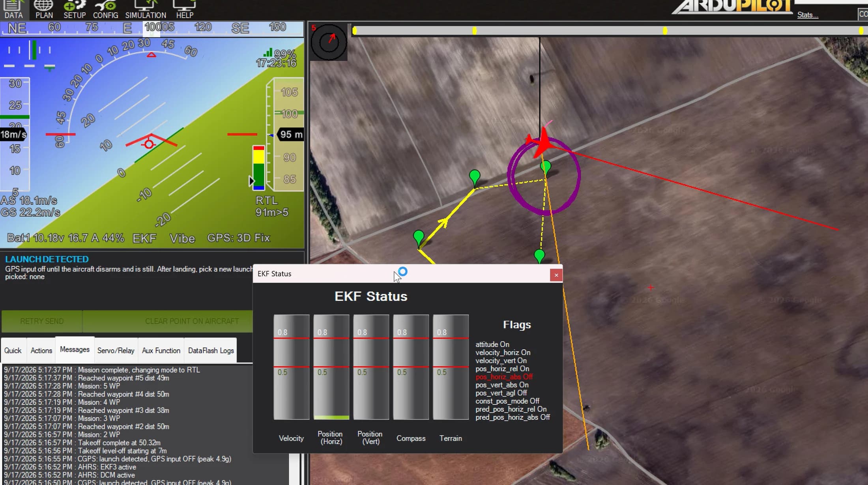Close the EKF Status dialog
The image size is (868, 485).
coord(556,275)
